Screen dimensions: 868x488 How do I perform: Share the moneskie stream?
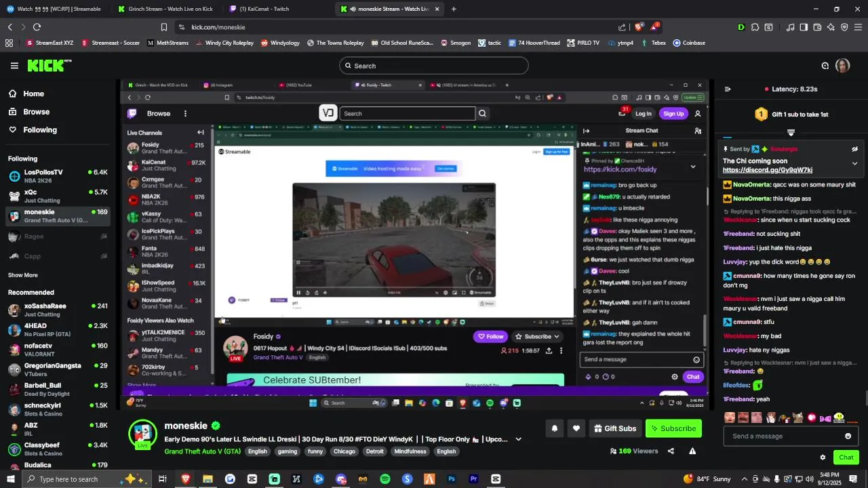coord(671,451)
